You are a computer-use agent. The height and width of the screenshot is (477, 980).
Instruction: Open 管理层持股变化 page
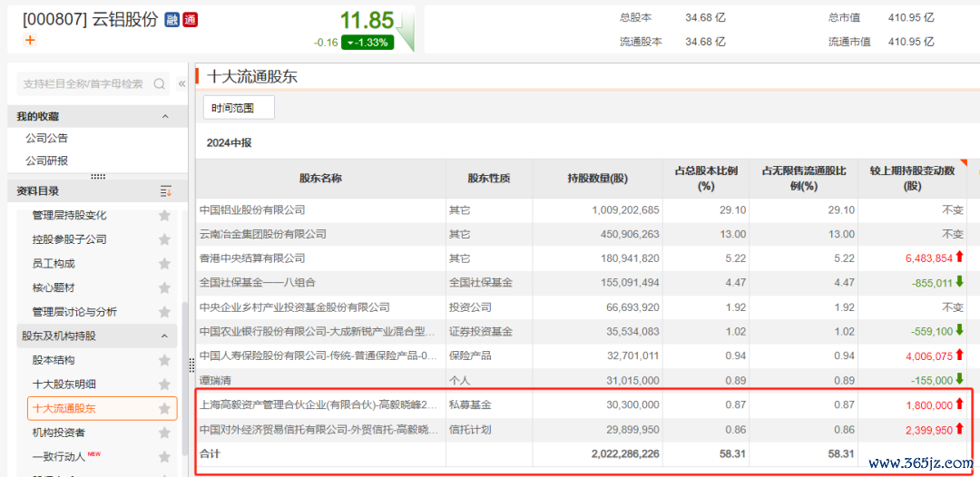(69, 216)
